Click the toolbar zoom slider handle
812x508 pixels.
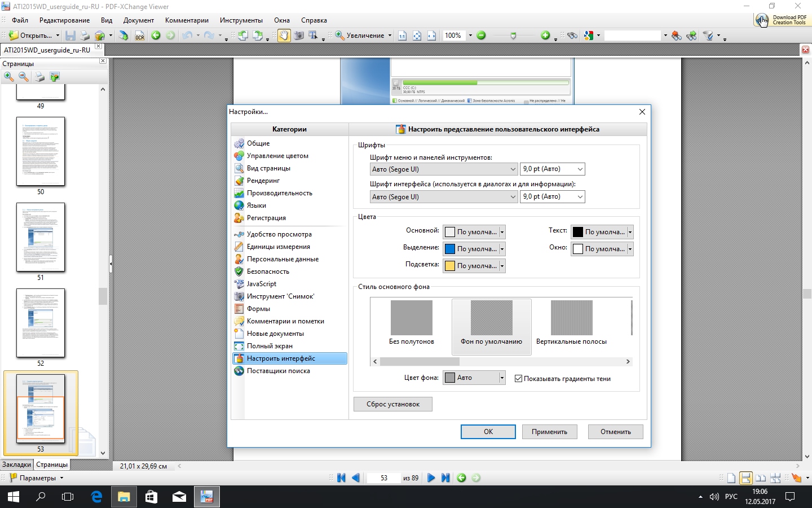click(513, 36)
